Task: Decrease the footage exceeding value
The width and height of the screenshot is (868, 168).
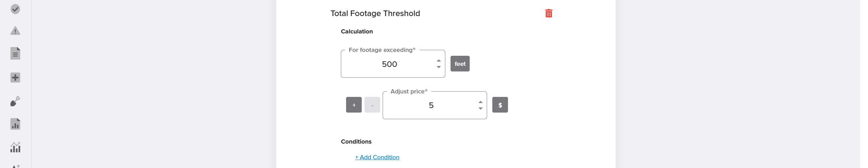Action: click(x=439, y=67)
